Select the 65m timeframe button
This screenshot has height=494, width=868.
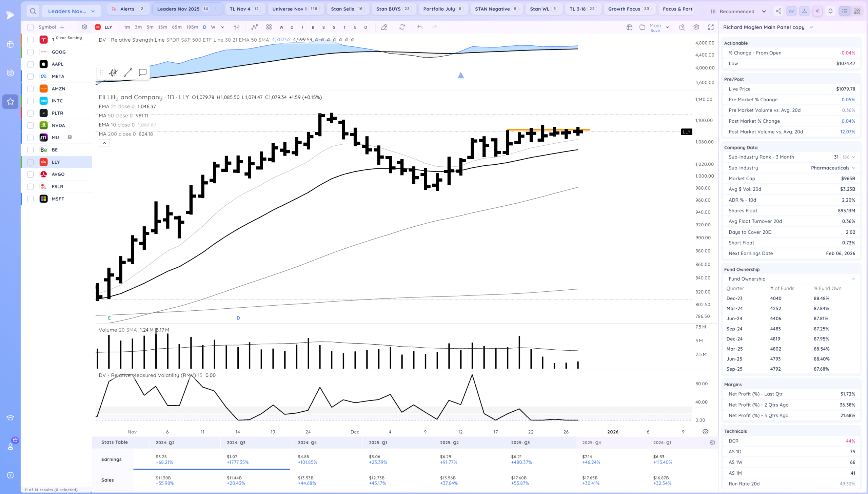click(177, 27)
